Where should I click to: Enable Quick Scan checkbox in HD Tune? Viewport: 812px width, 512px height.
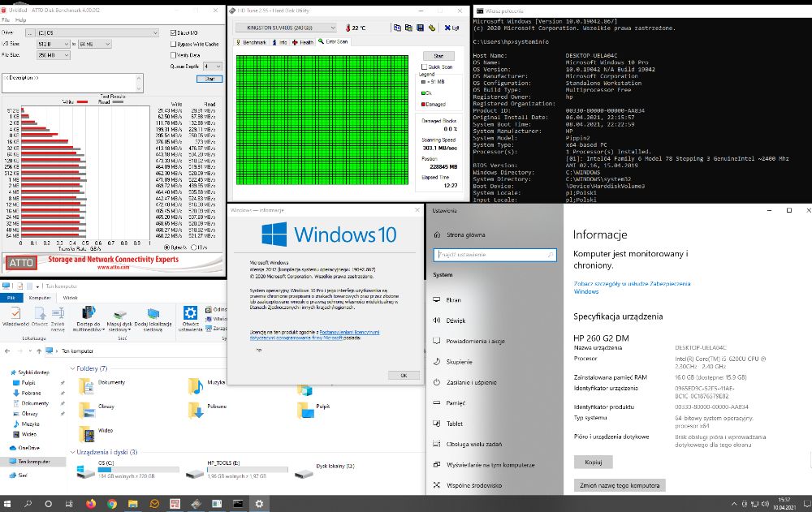pyautogui.click(x=424, y=67)
